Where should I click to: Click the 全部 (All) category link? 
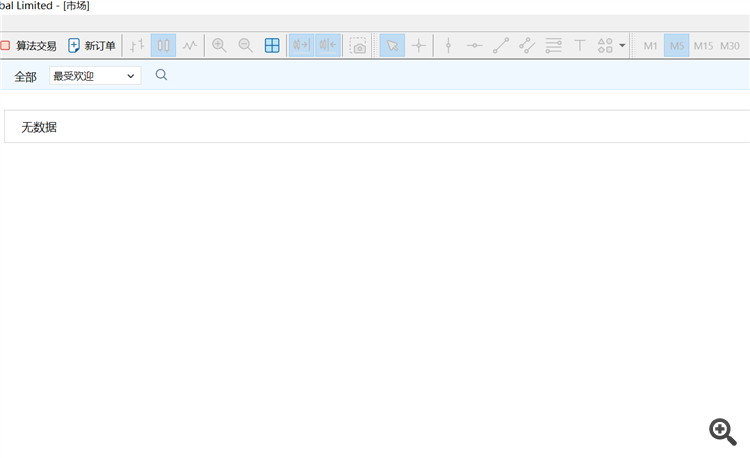tap(25, 76)
